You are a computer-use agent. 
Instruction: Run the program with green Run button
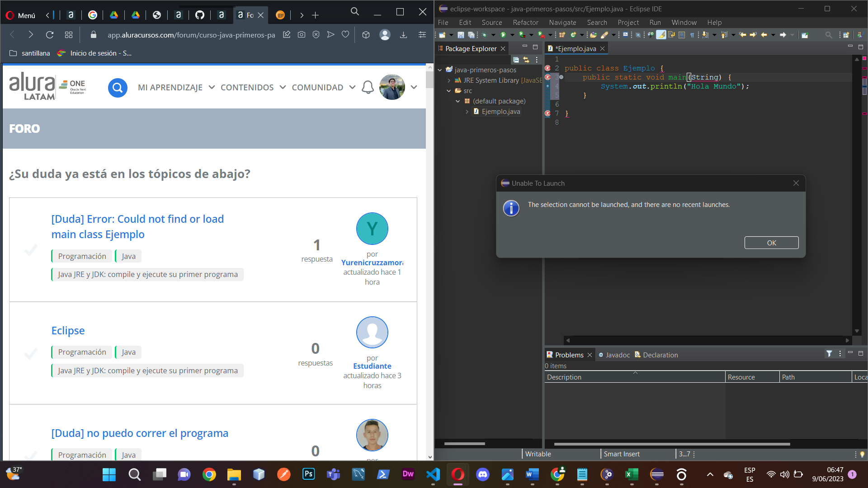pos(503,35)
